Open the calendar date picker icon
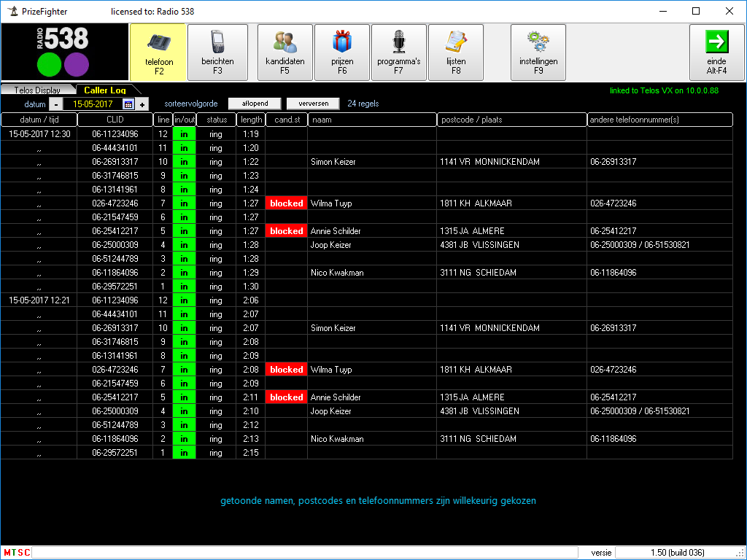The width and height of the screenshot is (747, 560). (x=128, y=104)
